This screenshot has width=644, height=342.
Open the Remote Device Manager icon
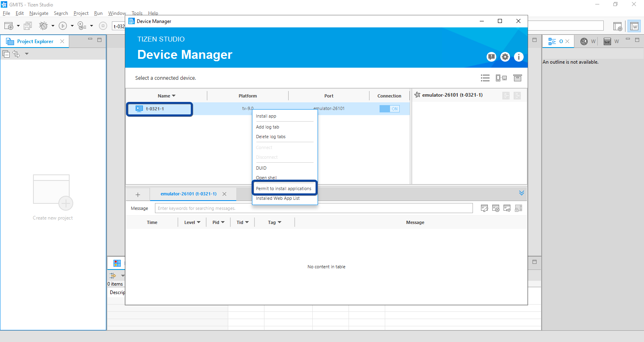click(x=501, y=78)
